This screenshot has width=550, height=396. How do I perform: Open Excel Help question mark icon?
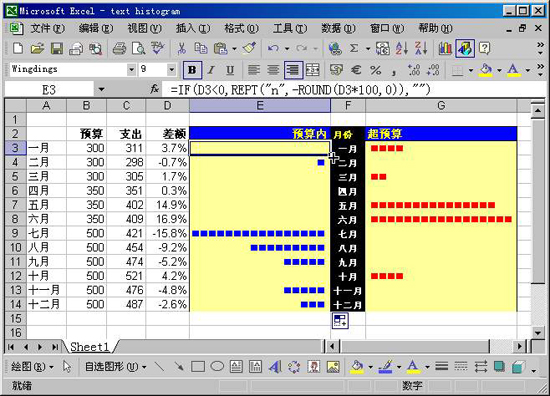click(x=484, y=48)
